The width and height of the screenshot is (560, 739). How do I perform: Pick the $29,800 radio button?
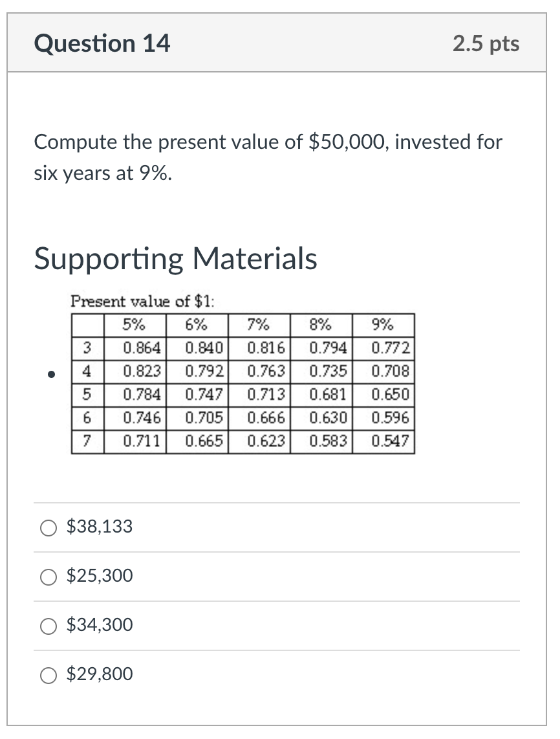[48, 676]
